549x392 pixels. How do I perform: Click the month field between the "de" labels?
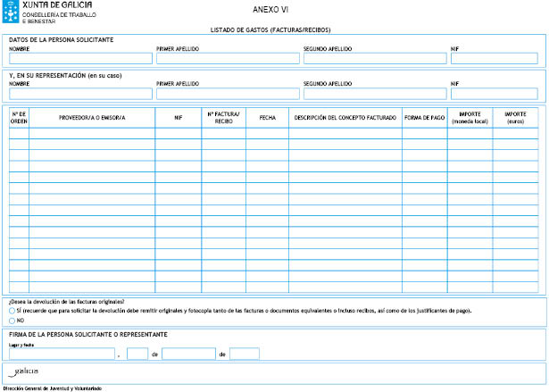pos(188,354)
